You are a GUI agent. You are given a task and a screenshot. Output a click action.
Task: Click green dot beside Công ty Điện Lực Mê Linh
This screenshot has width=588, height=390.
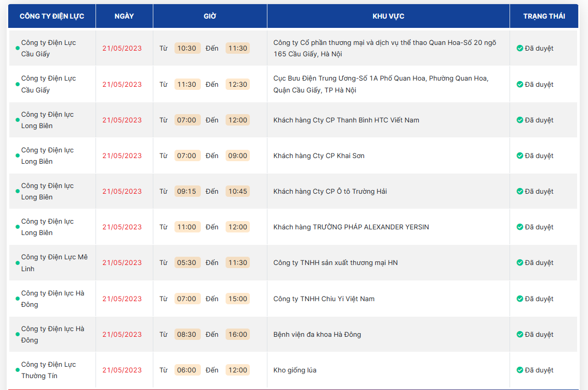[18, 263]
